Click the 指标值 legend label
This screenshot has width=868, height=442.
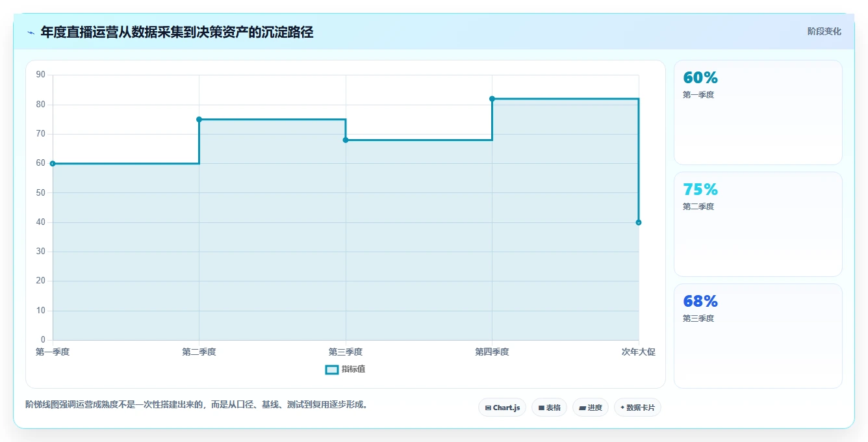point(353,369)
